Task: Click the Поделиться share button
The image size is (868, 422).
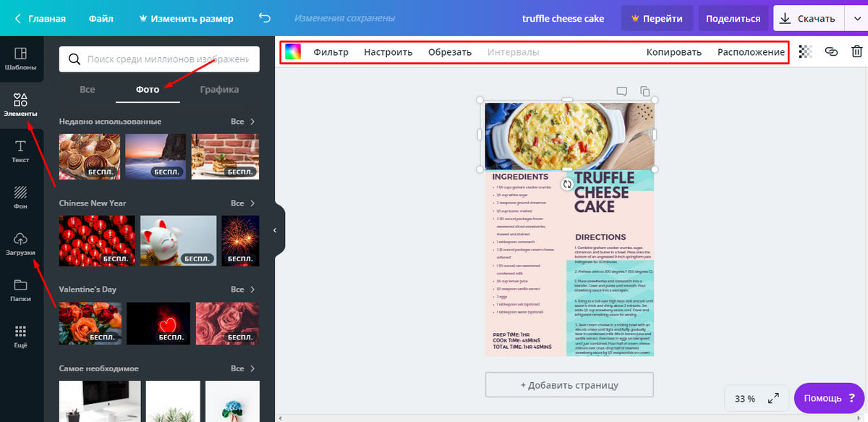Action: pyautogui.click(x=733, y=19)
